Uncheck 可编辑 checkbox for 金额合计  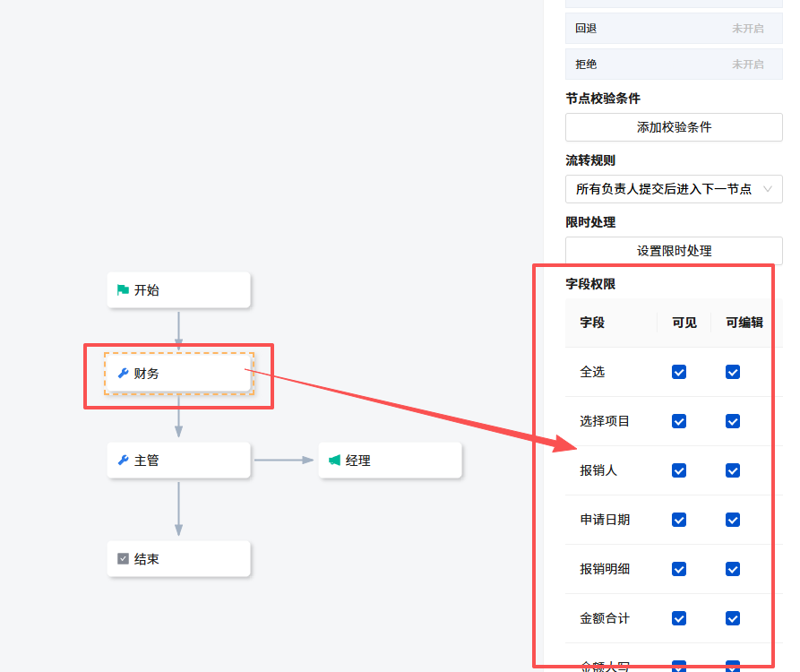(733, 618)
